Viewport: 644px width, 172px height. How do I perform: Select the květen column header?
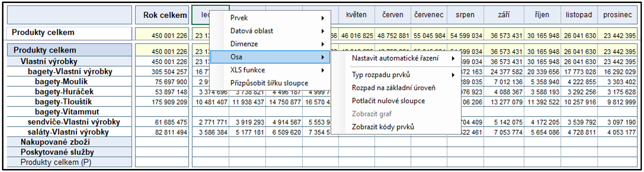tap(356, 15)
